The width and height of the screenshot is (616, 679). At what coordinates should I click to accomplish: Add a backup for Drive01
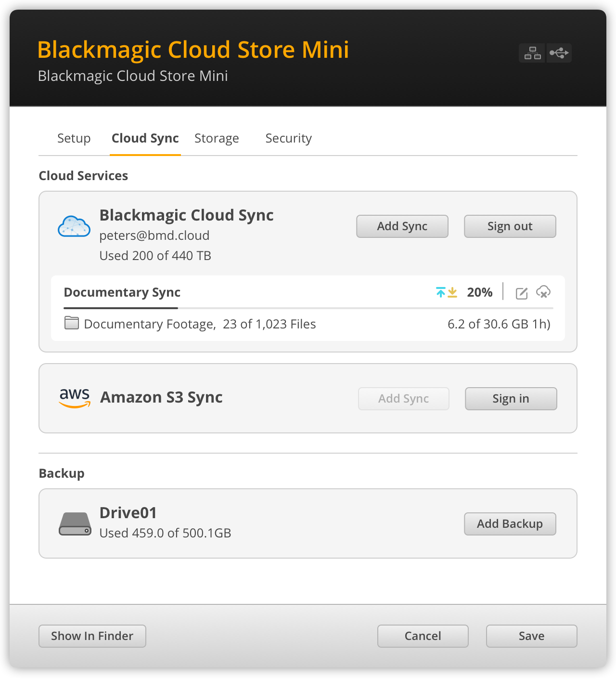pos(510,524)
